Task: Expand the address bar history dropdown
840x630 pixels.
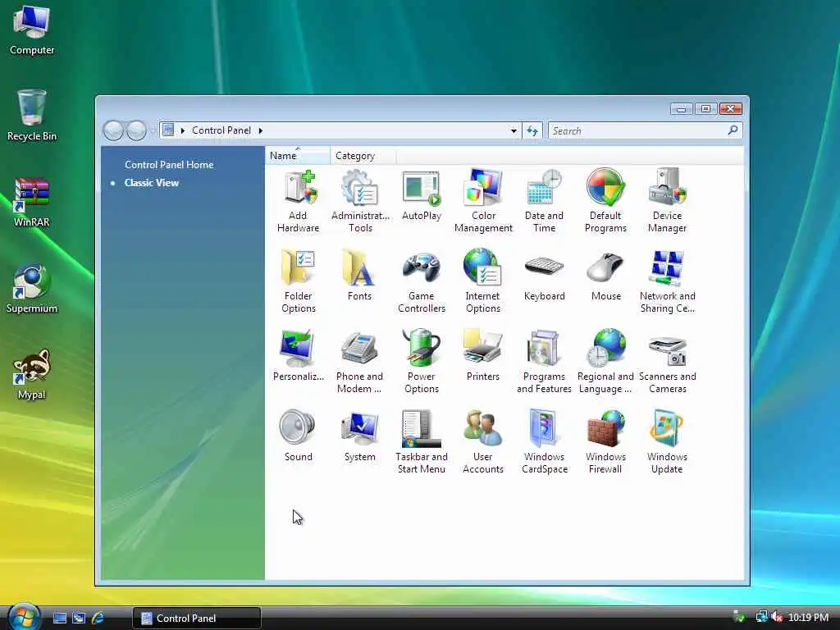Action: click(514, 130)
